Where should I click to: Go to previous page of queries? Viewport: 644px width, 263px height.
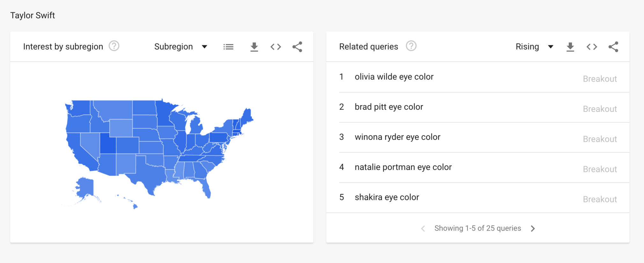pyautogui.click(x=423, y=229)
